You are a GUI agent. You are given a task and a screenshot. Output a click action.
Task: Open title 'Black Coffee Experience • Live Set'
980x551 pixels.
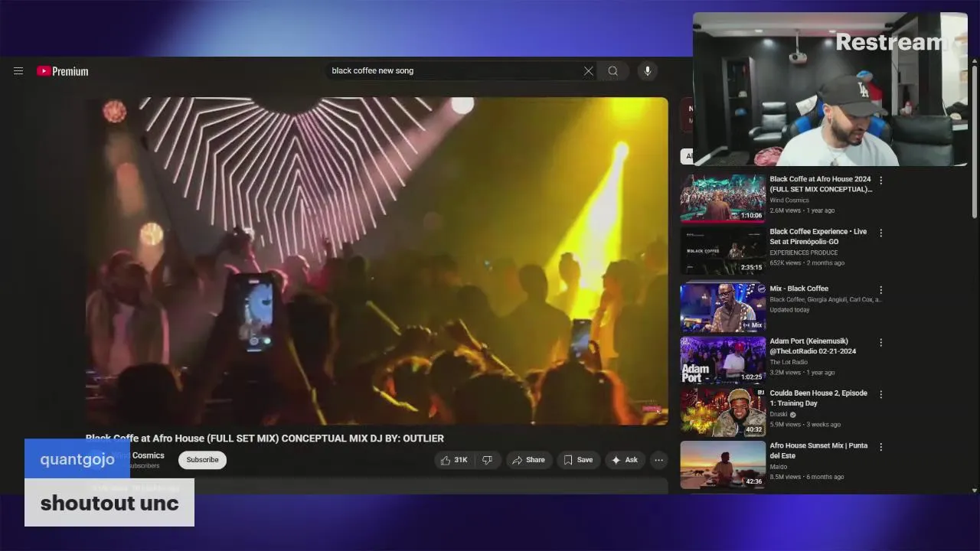818,236
